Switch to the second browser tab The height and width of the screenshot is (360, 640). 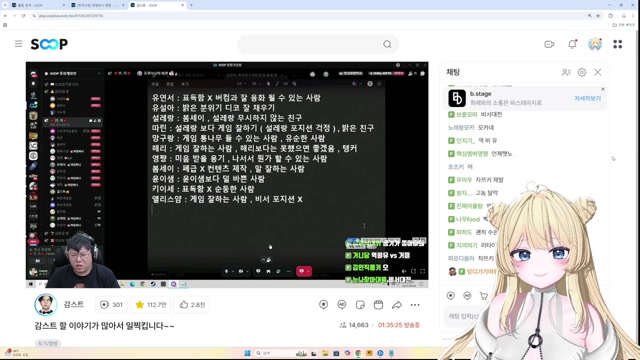point(97,5)
